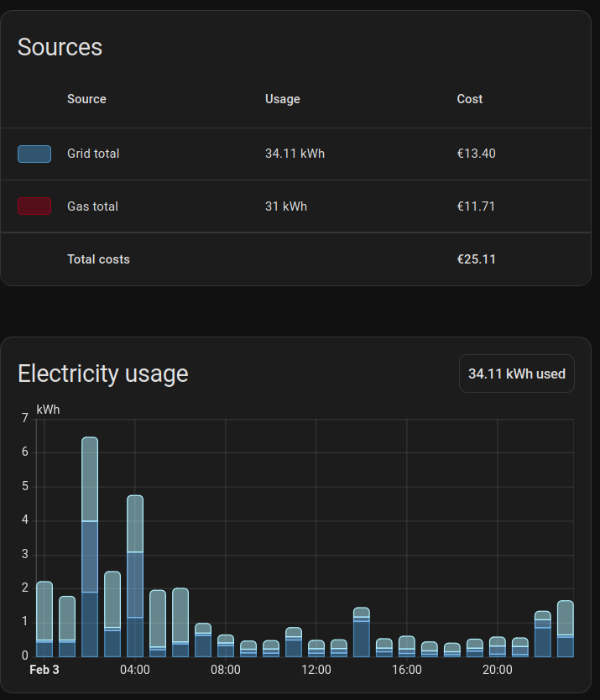
Task: Select the Gas total source label
Action: pyautogui.click(x=92, y=206)
